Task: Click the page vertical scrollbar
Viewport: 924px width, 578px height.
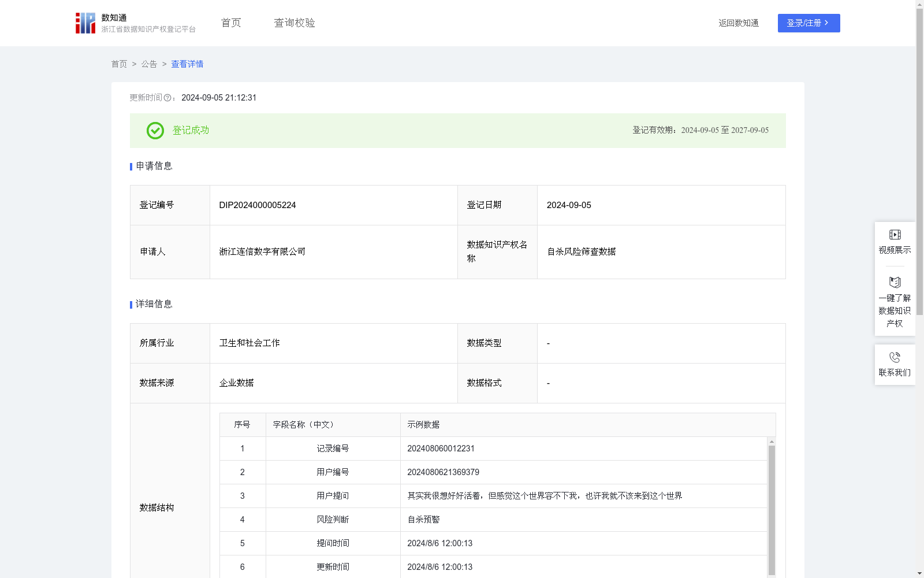Action: pos(920,162)
